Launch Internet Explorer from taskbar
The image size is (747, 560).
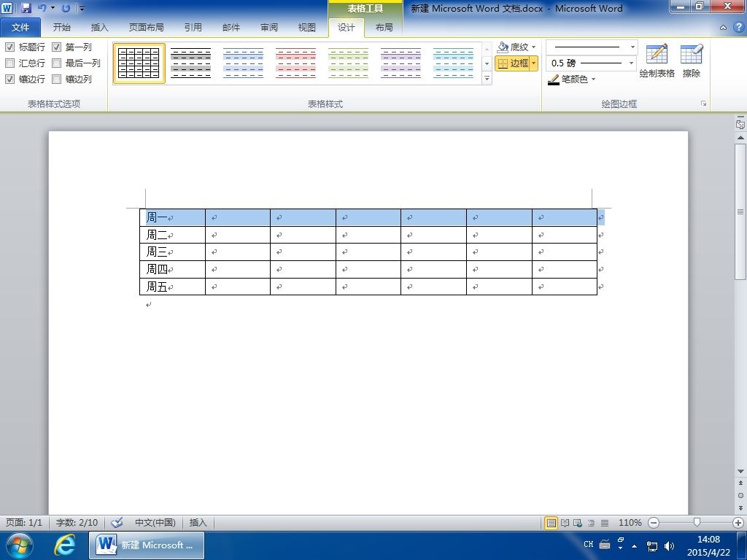click(64, 545)
